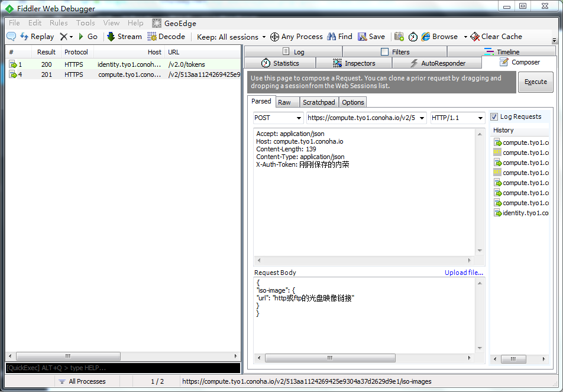Sort sessions by the Protocol column
The image size is (563, 392).
click(77, 52)
